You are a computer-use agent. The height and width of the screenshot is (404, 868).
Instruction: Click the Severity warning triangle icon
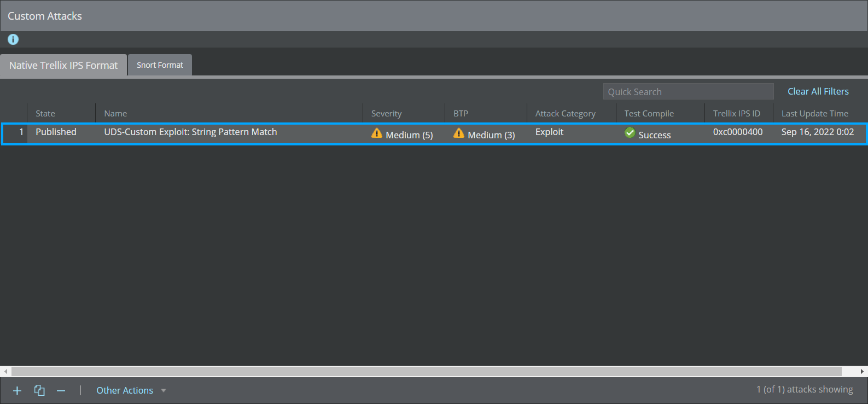point(377,133)
